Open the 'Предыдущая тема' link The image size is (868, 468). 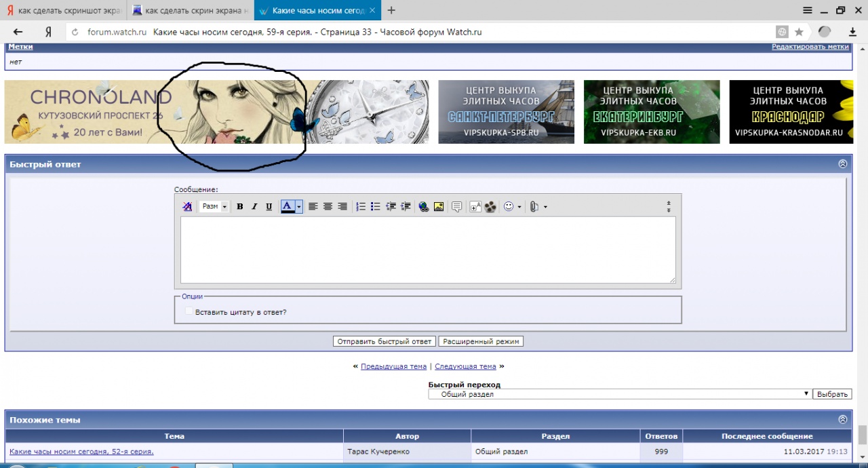(x=393, y=366)
